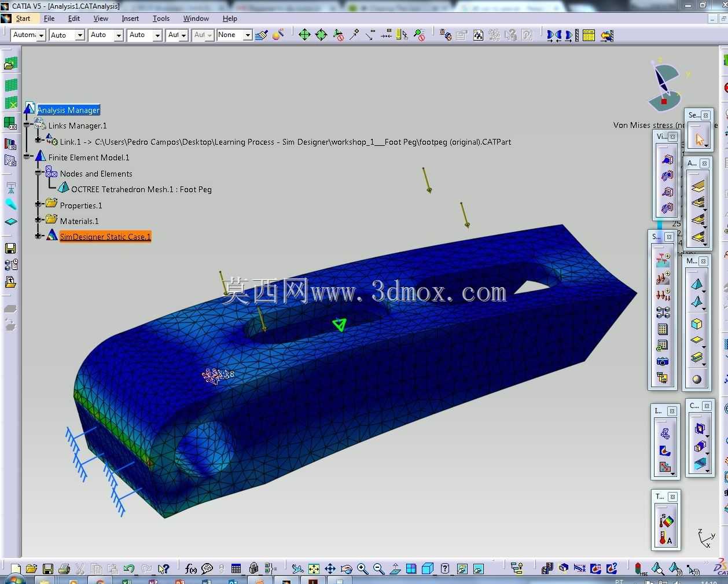Select Analysis Manager in the tree
Screen dimensions: 728x584
68,110
